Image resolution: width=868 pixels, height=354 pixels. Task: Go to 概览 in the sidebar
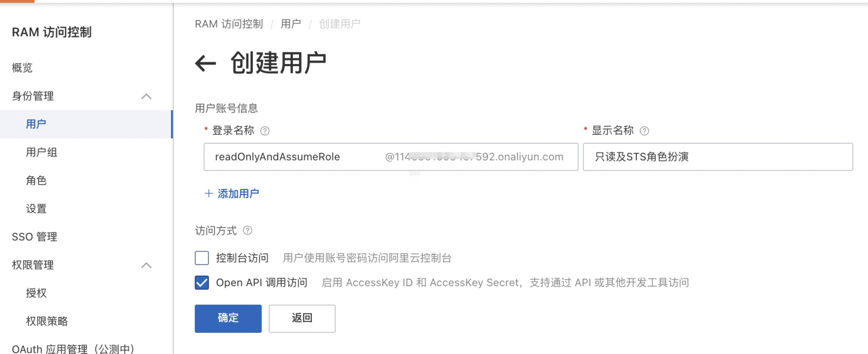click(x=22, y=68)
